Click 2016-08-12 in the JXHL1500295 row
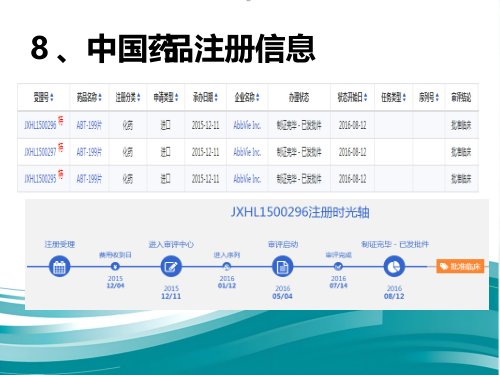This screenshot has width=500, height=375. [352, 179]
